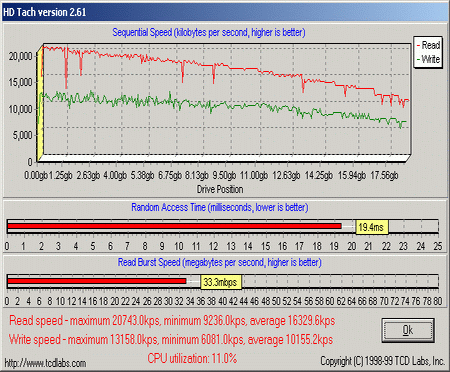Click the 5,000 y-axis label
The height and width of the screenshot is (372, 450).
(x=23, y=135)
